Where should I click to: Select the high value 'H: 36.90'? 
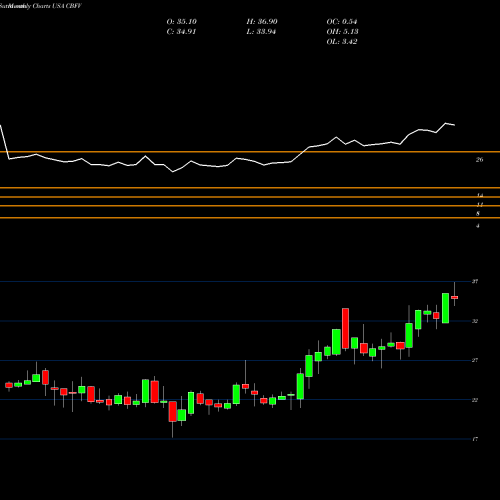(262, 22)
